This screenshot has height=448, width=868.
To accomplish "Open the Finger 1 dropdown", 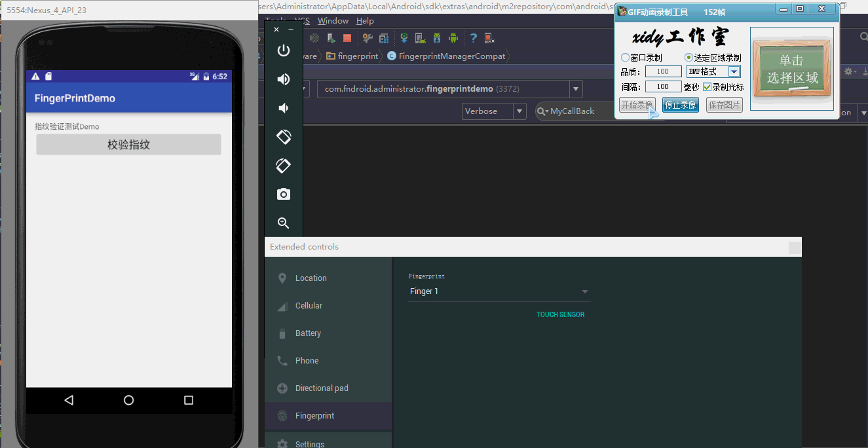I will (x=498, y=291).
